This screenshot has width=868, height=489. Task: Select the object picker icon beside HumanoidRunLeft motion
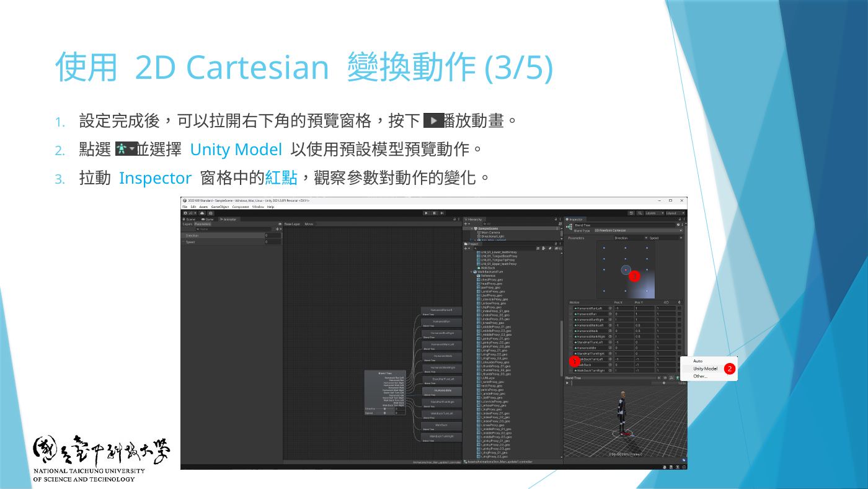pyautogui.click(x=610, y=308)
